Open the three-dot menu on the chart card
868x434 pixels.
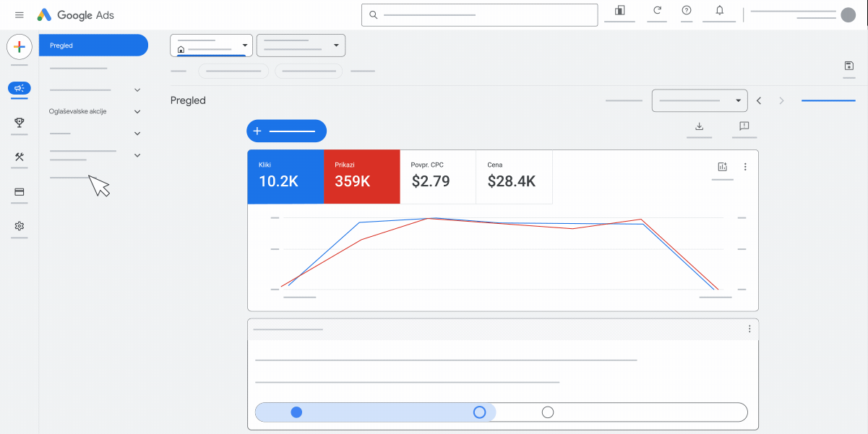coord(745,166)
